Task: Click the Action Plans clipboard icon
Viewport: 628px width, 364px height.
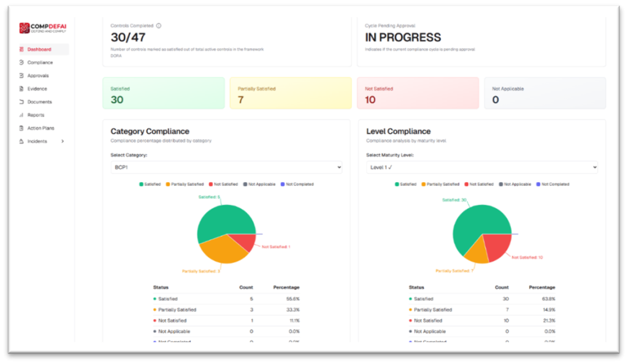Action: 21,128
